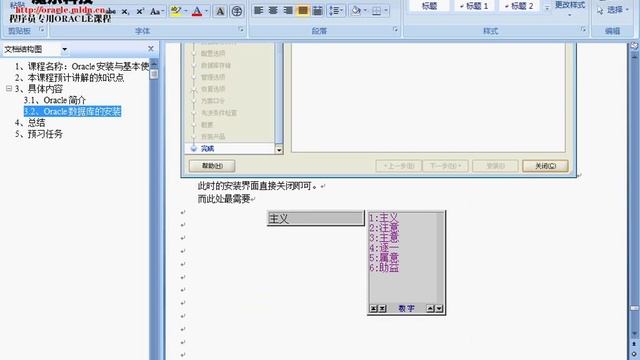Jump to heading 4、总结
This screenshot has height=360, width=640.
[x=30, y=122]
